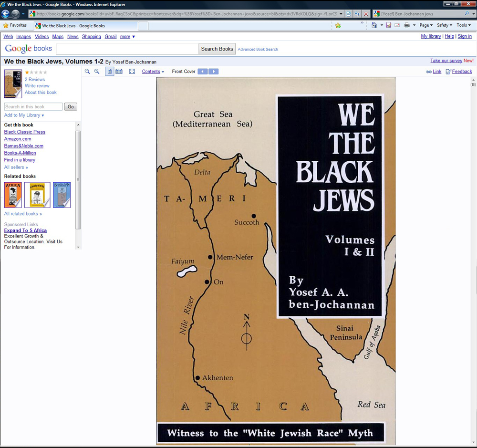Image resolution: width=477 pixels, height=448 pixels.
Task: Open the Tools menu
Action: coord(464,25)
